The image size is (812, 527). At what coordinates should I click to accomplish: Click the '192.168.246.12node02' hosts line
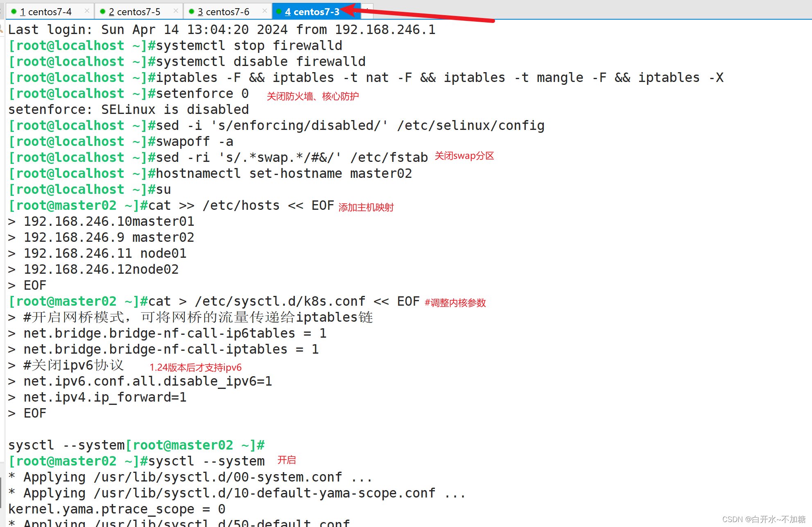click(93, 269)
